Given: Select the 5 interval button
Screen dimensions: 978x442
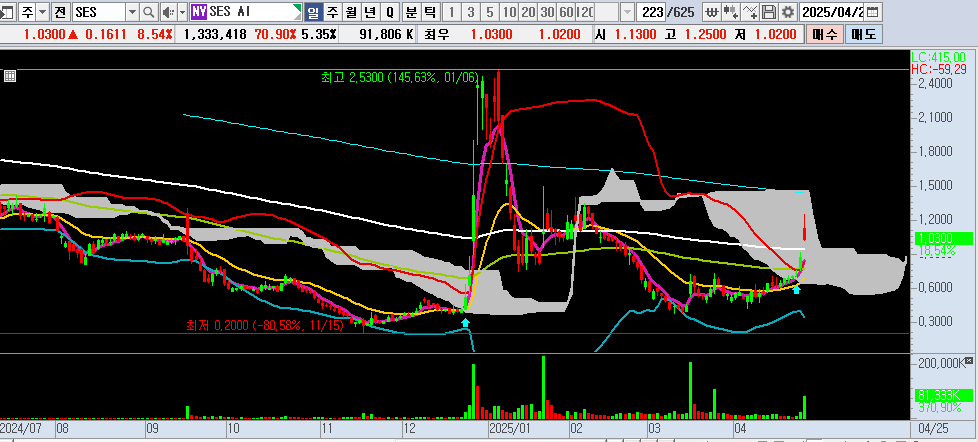Looking at the screenshot, I should 490,11.
